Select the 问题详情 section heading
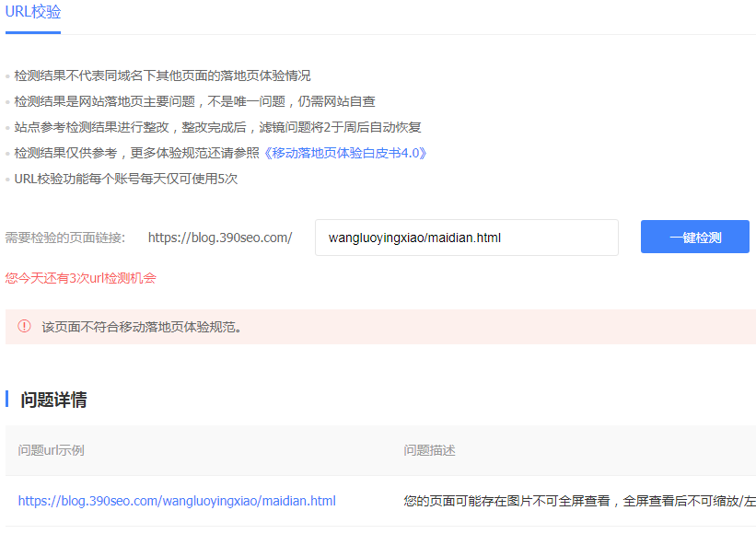Screen dimensions: 756x557 click(x=53, y=400)
